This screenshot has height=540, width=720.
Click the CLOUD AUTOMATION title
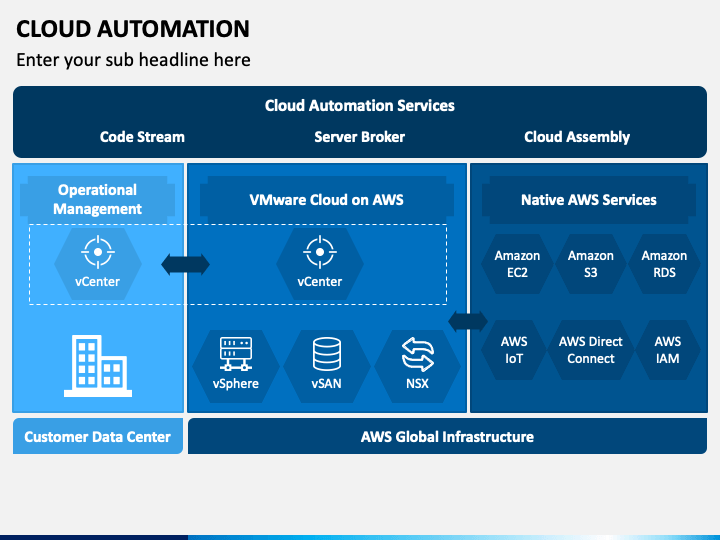133,29
